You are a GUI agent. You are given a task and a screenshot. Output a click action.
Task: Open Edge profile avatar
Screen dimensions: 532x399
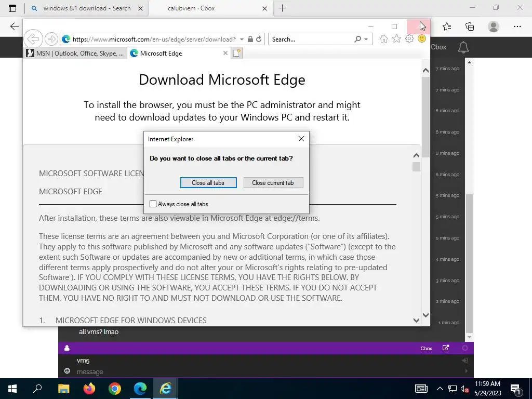tap(494, 26)
